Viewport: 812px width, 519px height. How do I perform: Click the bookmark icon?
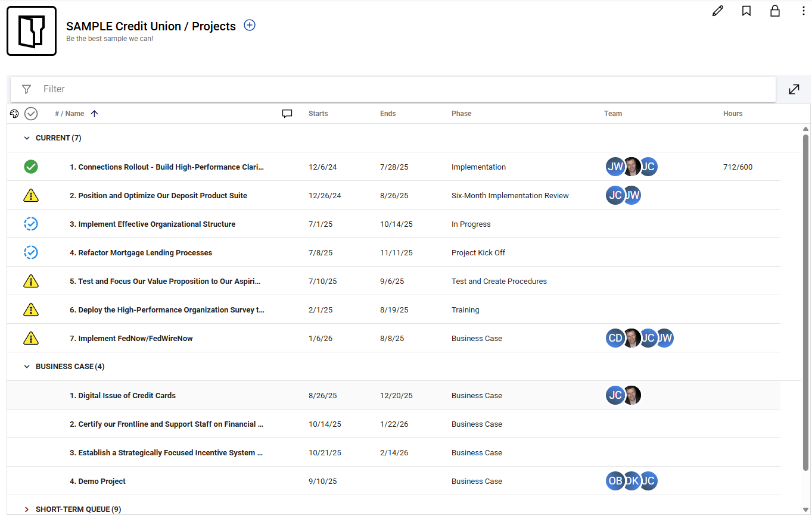(746, 11)
